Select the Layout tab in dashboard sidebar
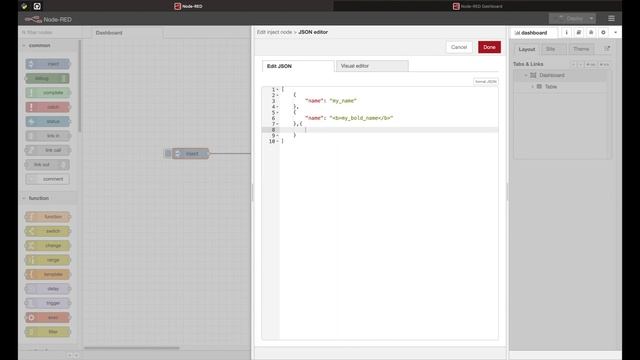The width and height of the screenshot is (640, 360). (527, 49)
